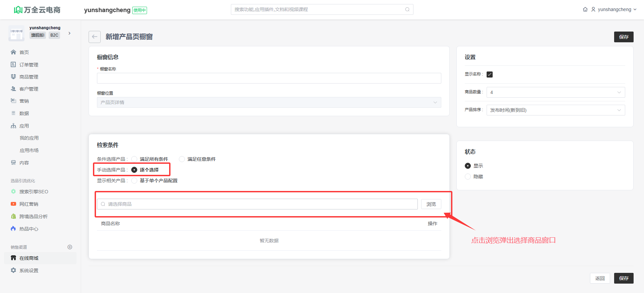Click the 浏览 button
The image size is (644, 293).
[x=431, y=204]
